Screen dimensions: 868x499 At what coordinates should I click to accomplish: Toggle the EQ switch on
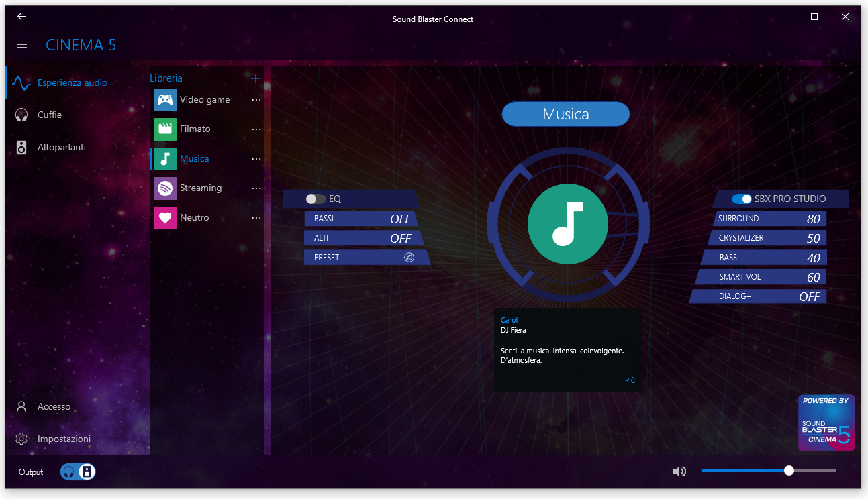pos(316,199)
